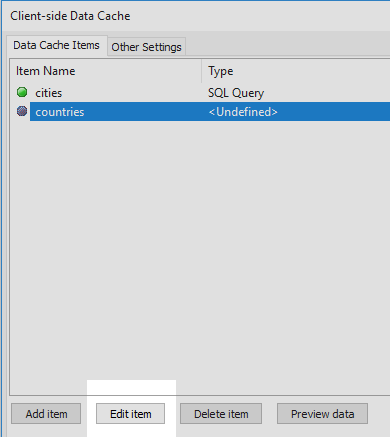This screenshot has width=390, height=437.
Task: Select the cities row in the list
Action: click(200, 93)
